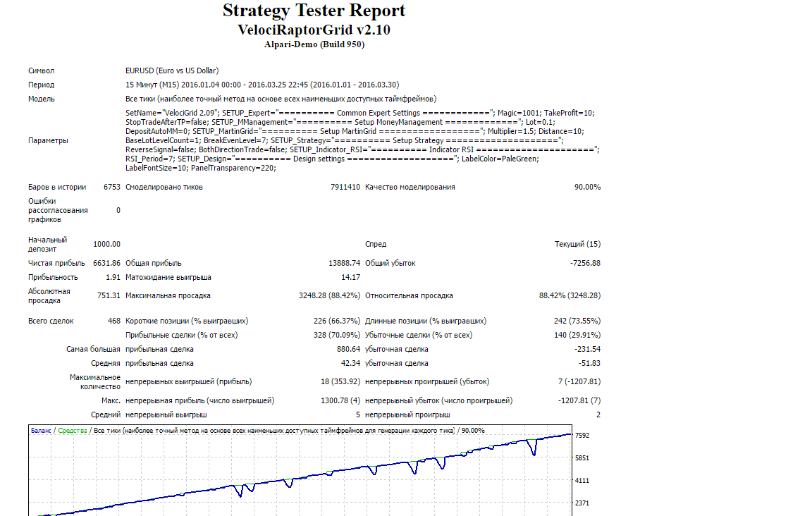Click Короткие позиции (% выигравших) label
Image resolution: width=812 pixels, height=516 pixels.
tap(187, 321)
